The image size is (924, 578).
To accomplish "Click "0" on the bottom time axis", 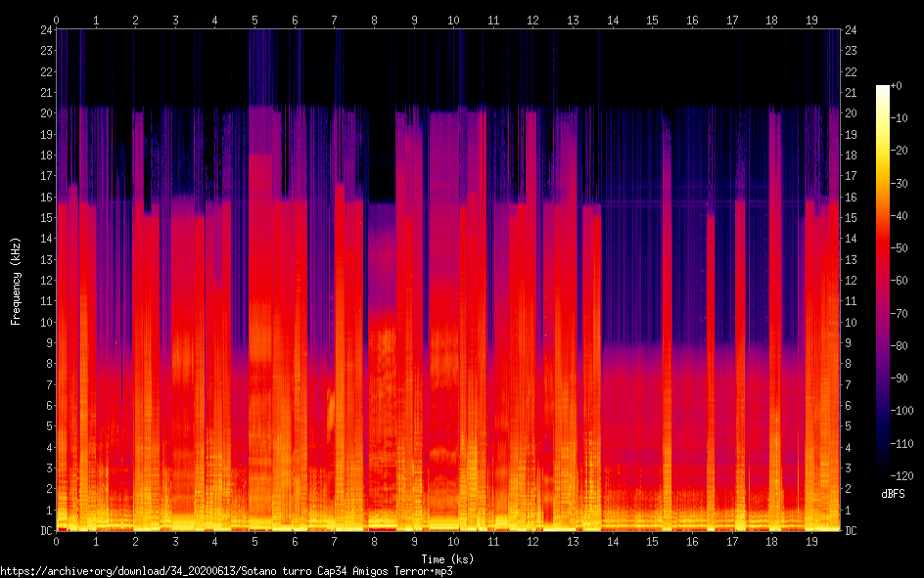I will (56, 542).
